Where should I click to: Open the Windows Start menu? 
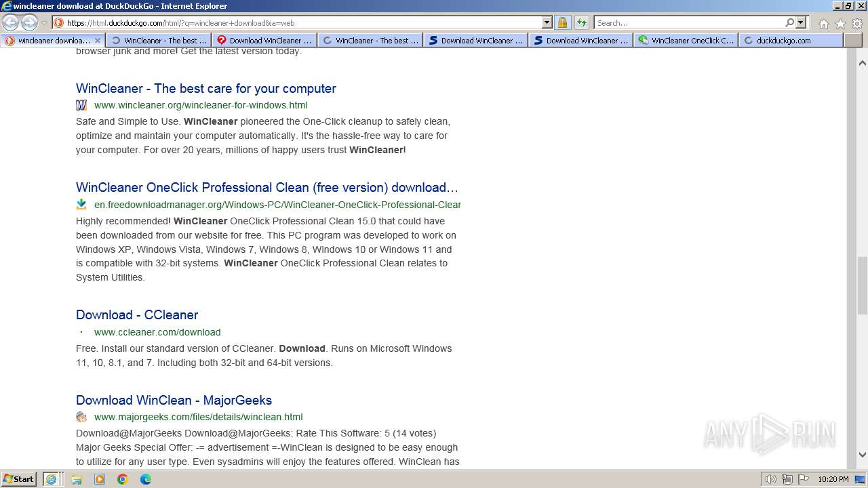coord(18,479)
